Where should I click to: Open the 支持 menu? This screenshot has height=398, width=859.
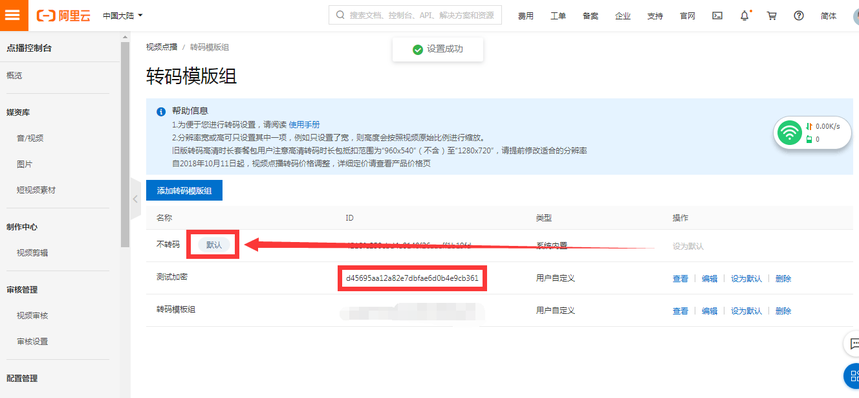[655, 16]
